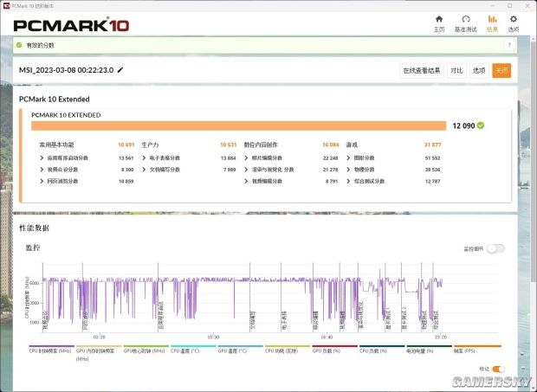537x392 pixels.
Task: Toggle the 监控细节 switch
Action: click(x=496, y=248)
